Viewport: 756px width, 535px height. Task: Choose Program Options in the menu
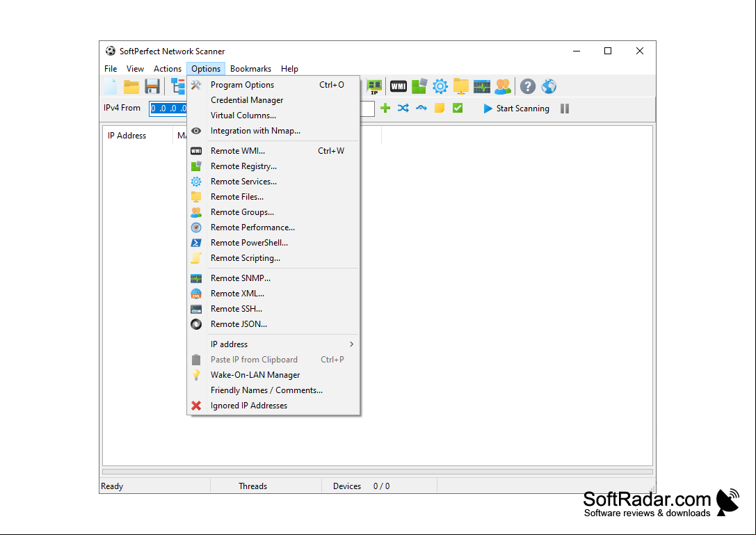273,84
